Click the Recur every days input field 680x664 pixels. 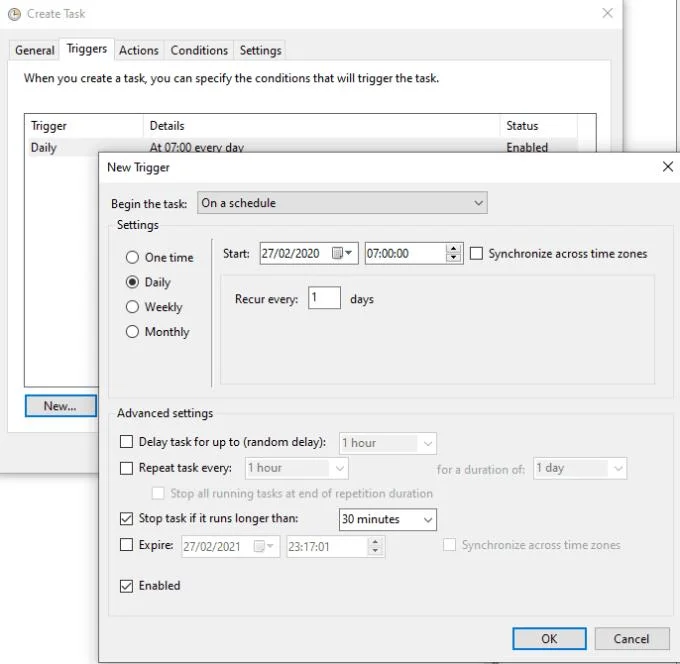point(324,298)
